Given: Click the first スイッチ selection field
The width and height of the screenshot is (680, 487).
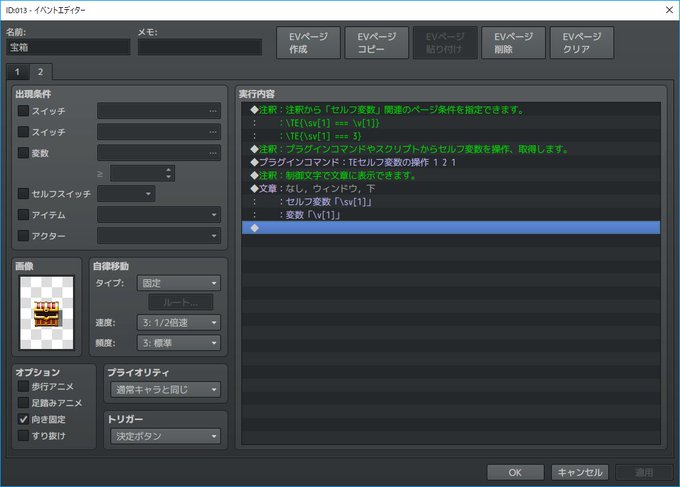Looking at the screenshot, I should point(159,111).
